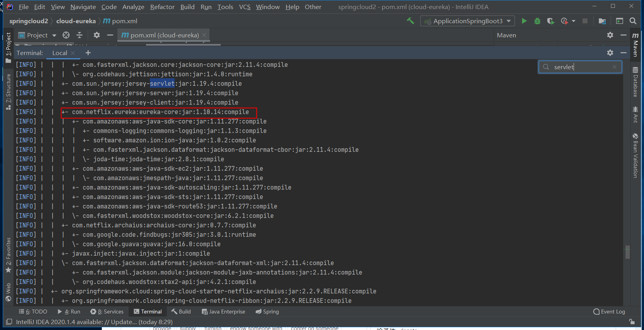This screenshot has width=644, height=330.
Task: Open the 8: Services tool window
Action: click(107, 312)
